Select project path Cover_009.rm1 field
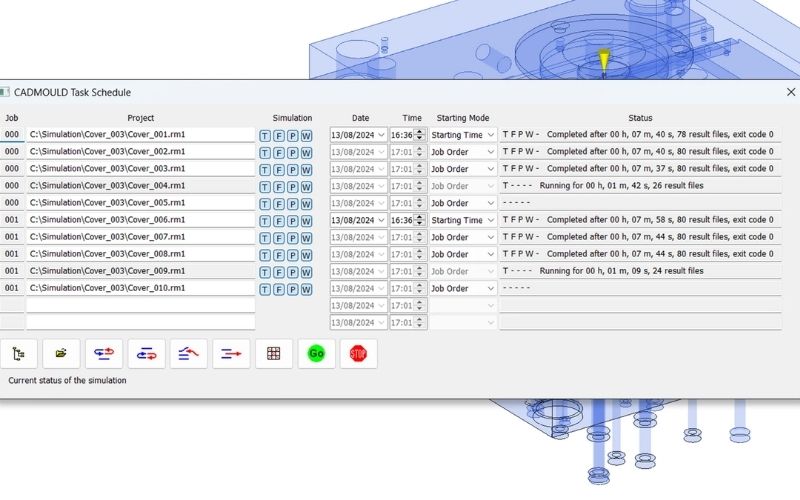This screenshot has height=500, width=800. click(x=140, y=271)
